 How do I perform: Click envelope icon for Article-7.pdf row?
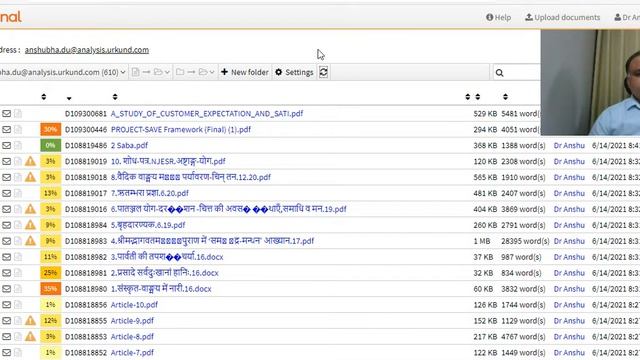[7, 352]
